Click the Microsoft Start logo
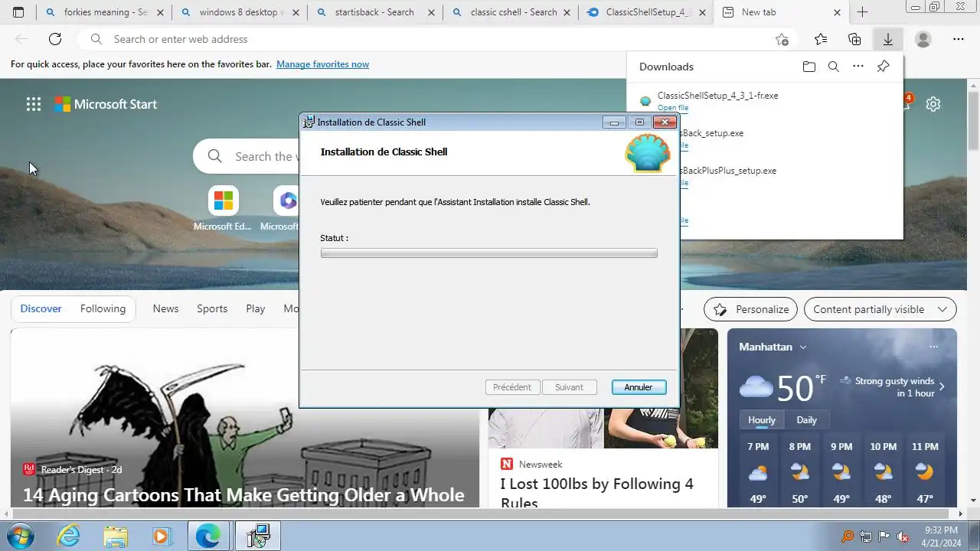 pyautogui.click(x=106, y=104)
